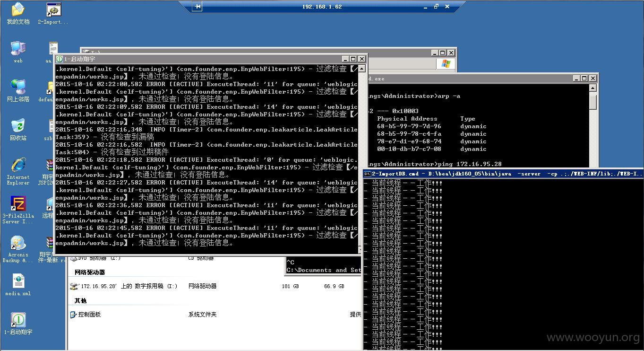The width and height of the screenshot is (644, 351).
Task: Click the 66.9 GB free space value
Action: (x=334, y=286)
